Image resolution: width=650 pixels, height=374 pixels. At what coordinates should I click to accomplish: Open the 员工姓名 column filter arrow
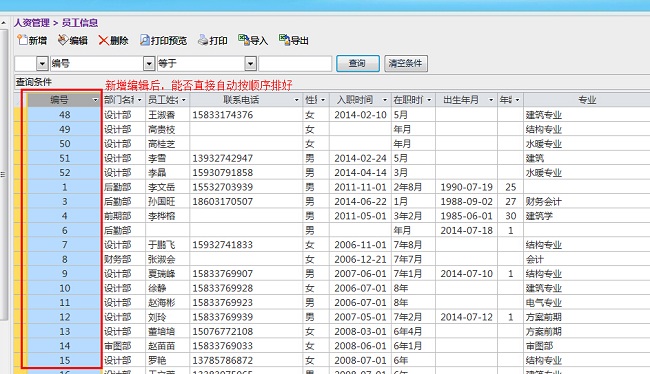tap(184, 100)
